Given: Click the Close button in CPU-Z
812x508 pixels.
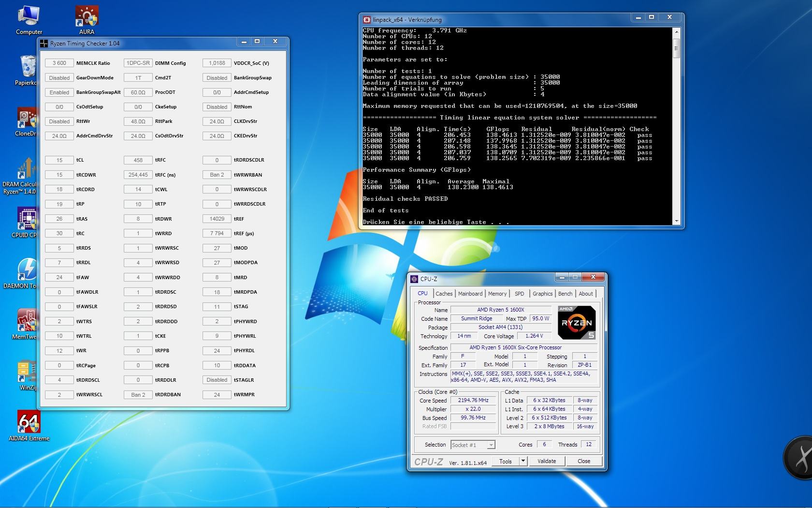Looking at the screenshot, I should point(584,461).
